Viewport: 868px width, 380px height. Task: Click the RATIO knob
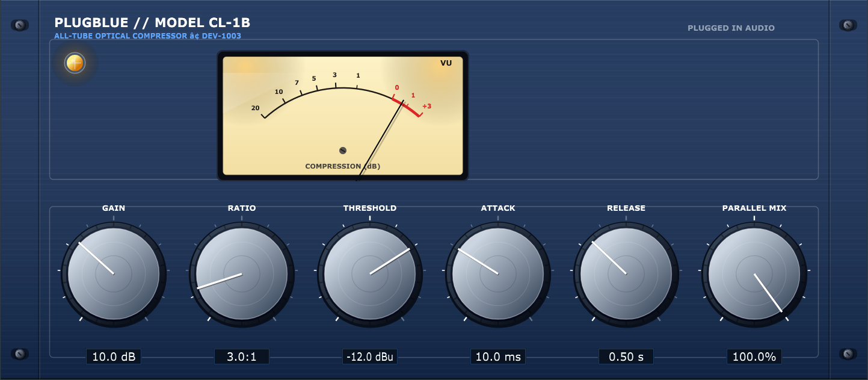[242, 274]
